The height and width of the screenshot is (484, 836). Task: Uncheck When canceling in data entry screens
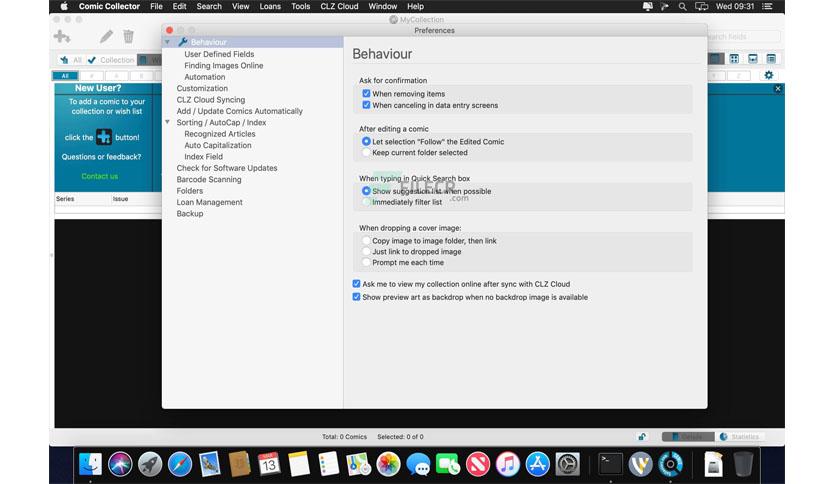[366, 105]
